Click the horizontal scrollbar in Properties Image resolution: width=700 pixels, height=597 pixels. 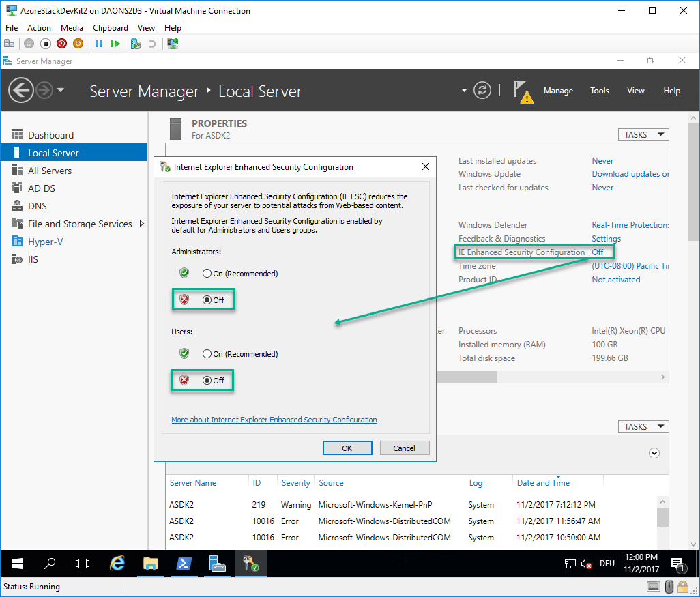(x=467, y=377)
